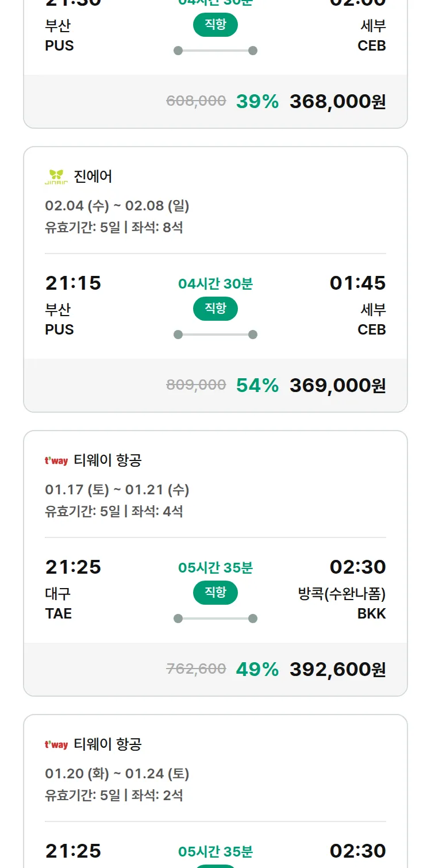The height and width of the screenshot is (868, 431).
Task: Click the 진에어 airline name
Action: [x=93, y=176]
